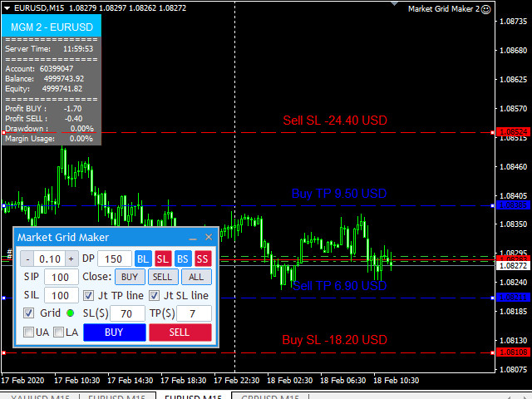Select the Sell TP 6.90 USD label

(339, 286)
